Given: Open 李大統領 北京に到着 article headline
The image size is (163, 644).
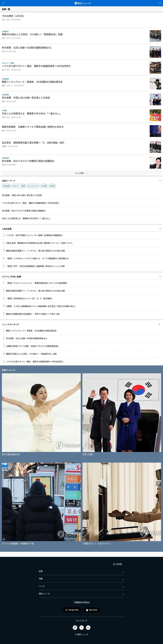Looking at the screenshot, I should pyautogui.click(x=27, y=48).
